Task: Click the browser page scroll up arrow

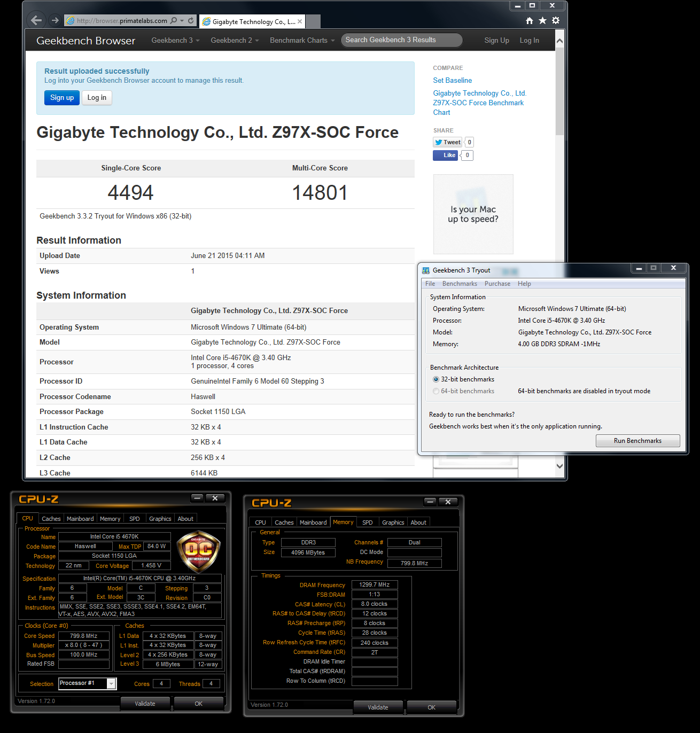Action: [x=559, y=41]
